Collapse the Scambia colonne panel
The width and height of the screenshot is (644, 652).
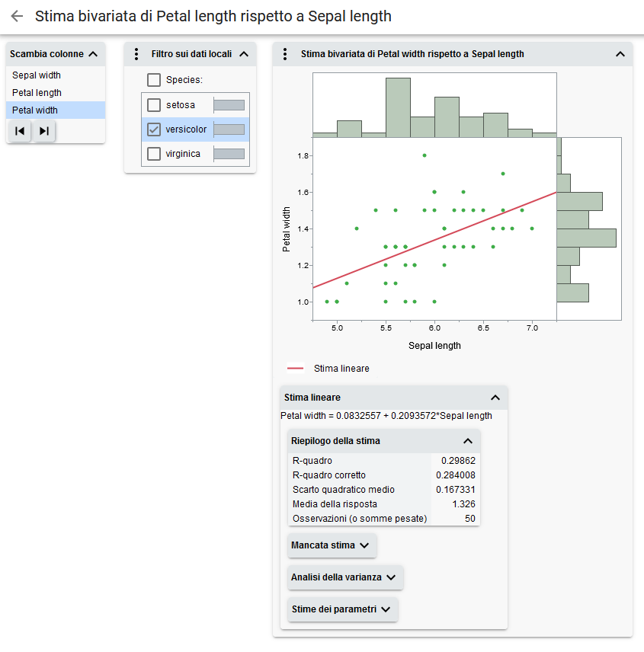pyautogui.click(x=93, y=54)
